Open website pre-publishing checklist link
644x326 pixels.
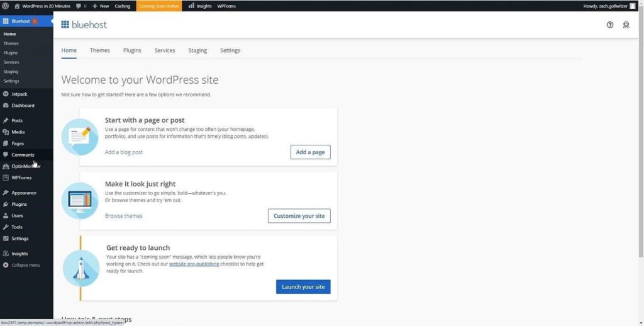[194, 264]
